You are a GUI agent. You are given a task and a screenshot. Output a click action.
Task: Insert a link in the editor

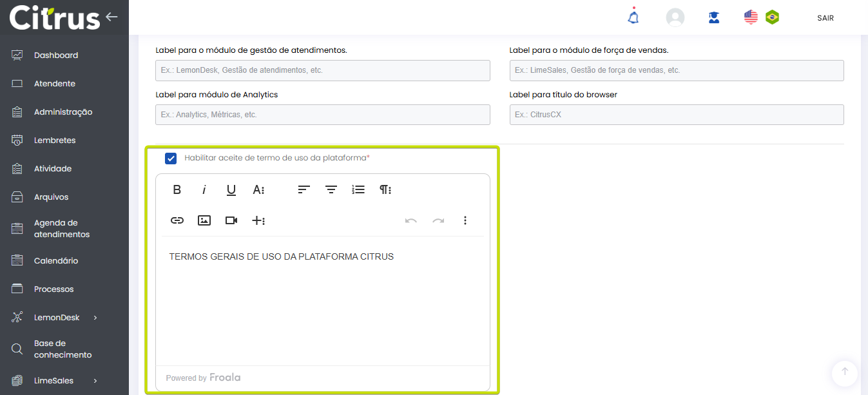click(177, 220)
